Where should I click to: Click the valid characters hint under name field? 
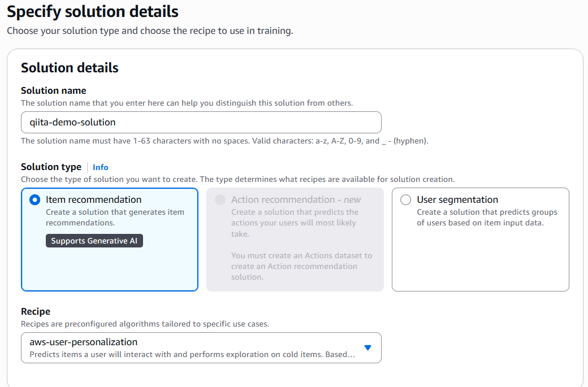click(224, 141)
